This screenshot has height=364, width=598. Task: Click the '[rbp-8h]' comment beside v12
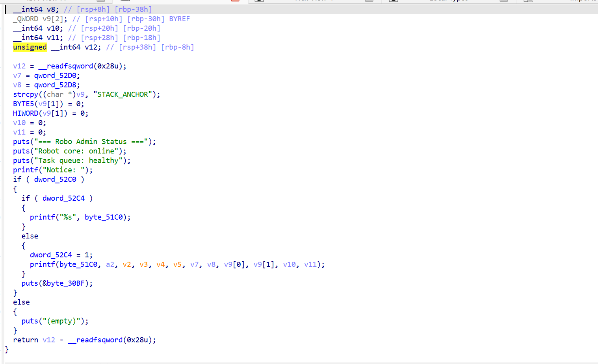tap(177, 47)
